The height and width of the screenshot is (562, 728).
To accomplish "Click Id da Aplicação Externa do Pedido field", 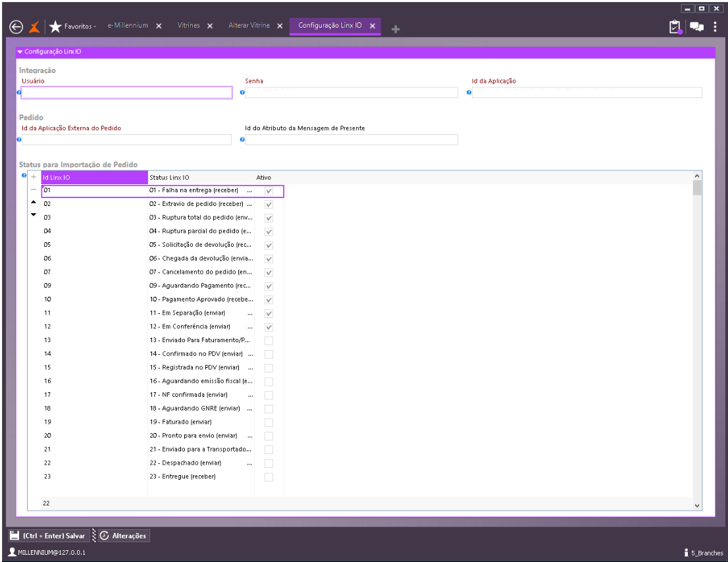I will pyautogui.click(x=126, y=140).
